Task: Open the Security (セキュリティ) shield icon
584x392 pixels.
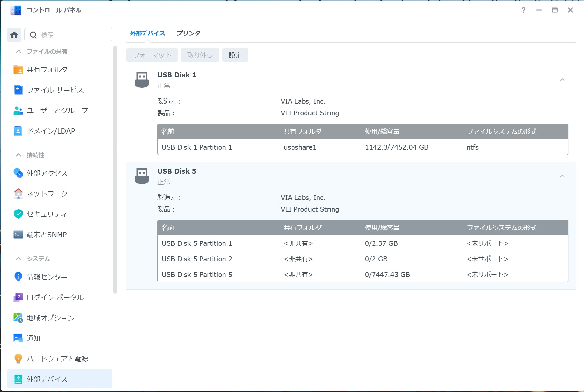Action: (x=18, y=214)
